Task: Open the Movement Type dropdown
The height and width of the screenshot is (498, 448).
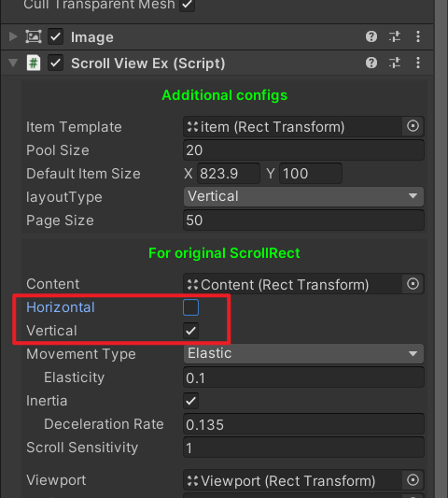Action: pos(303,353)
